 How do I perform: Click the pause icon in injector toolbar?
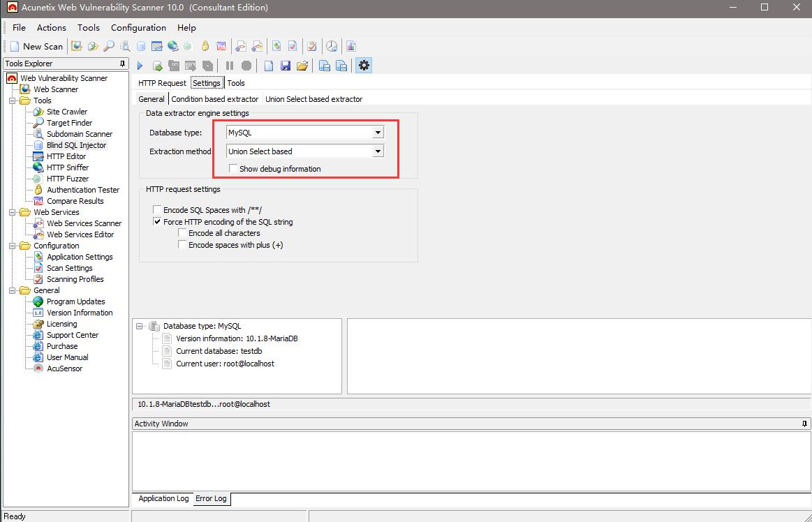point(230,66)
